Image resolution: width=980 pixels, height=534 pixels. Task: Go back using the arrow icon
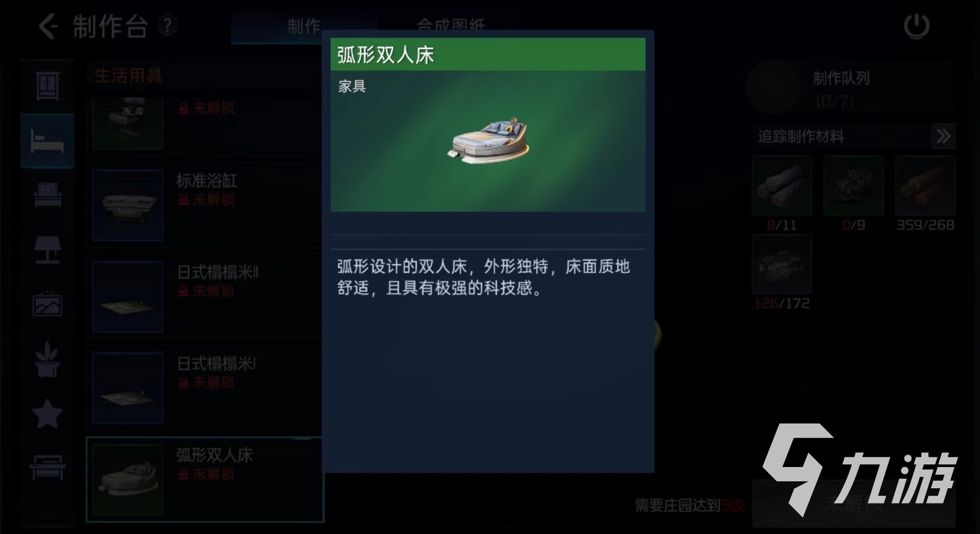48,26
